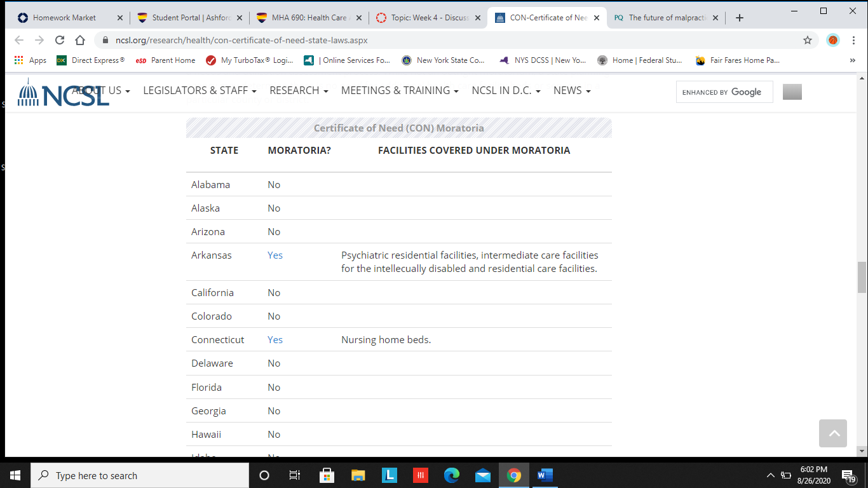
Task: Open the blue L app on taskbar
Action: pyautogui.click(x=389, y=475)
